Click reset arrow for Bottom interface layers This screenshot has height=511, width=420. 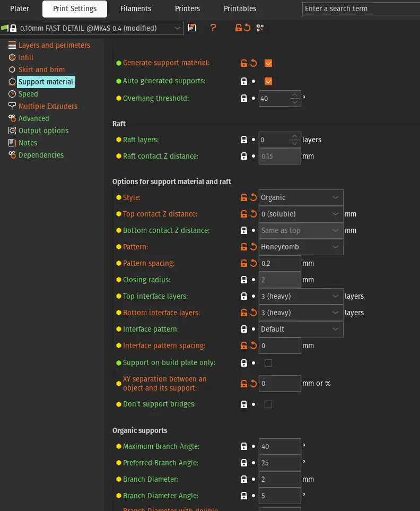tap(253, 313)
